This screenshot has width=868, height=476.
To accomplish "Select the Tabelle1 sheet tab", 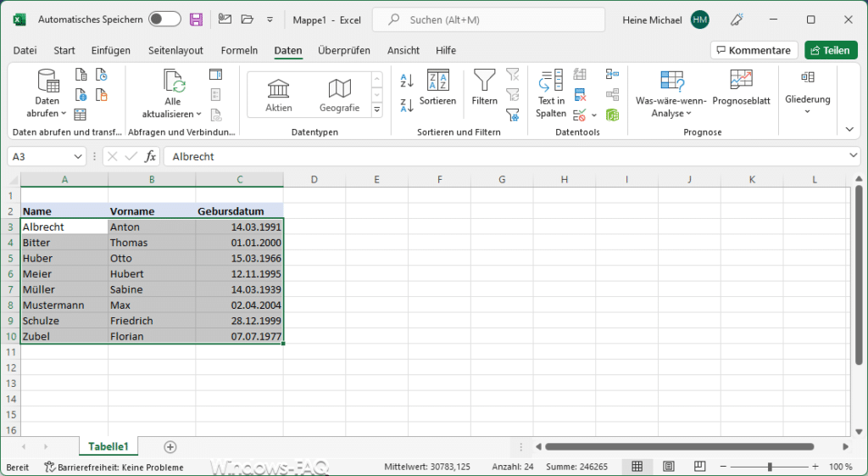I will (108, 446).
